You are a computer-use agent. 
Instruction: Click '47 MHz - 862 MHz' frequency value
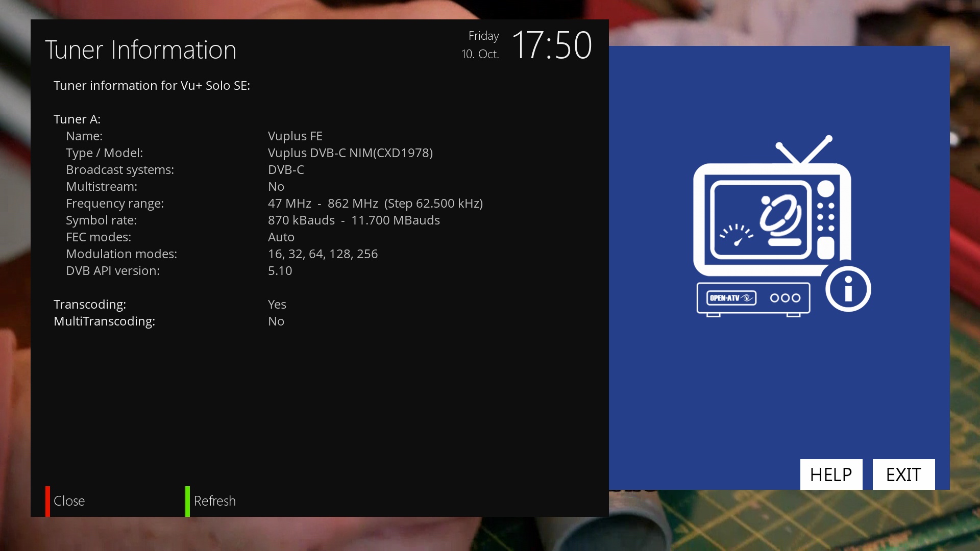tap(323, 204)
